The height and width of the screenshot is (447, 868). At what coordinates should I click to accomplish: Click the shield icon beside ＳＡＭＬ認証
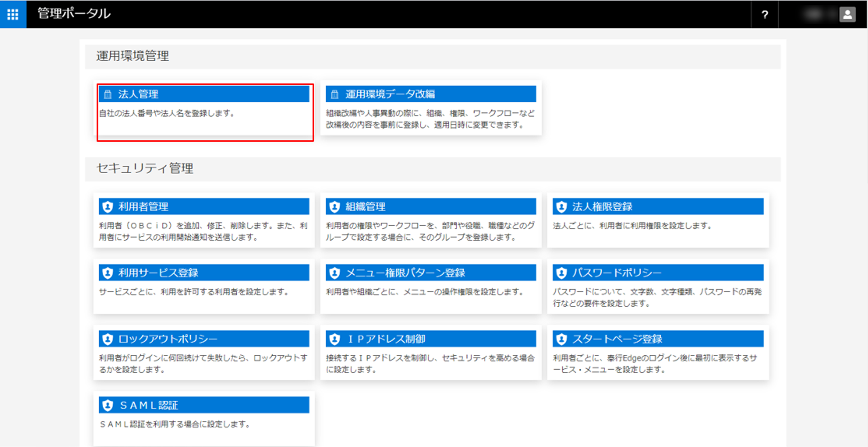pyautogui.click(x=107, y=405)
